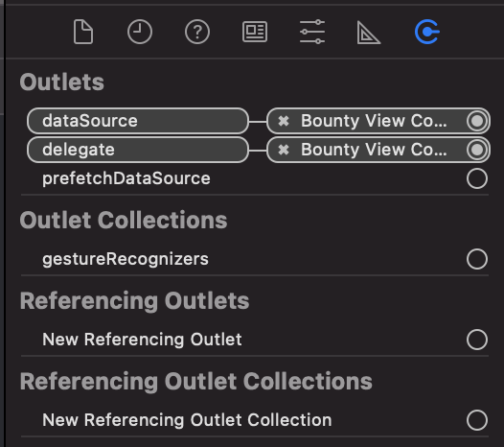Open the Attributes inspector
The height and width of the screenshot is (447, 504).
pyautogui.click(x=312, y=32)
